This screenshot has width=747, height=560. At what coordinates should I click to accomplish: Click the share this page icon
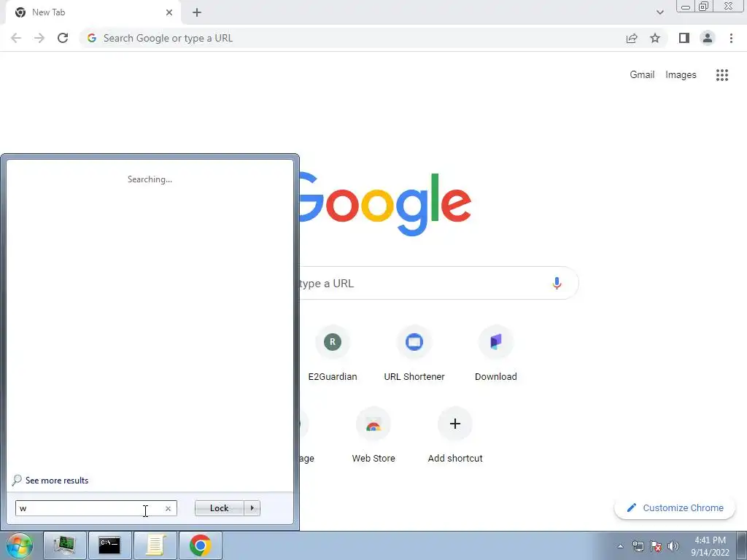pyautogui.click(x=632, y=38)
